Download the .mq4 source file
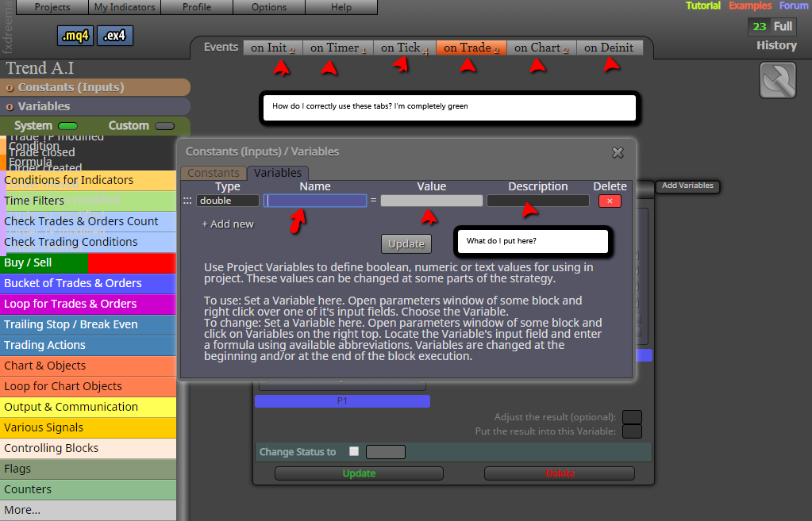 pyautogui.click(x=75, y=36)
